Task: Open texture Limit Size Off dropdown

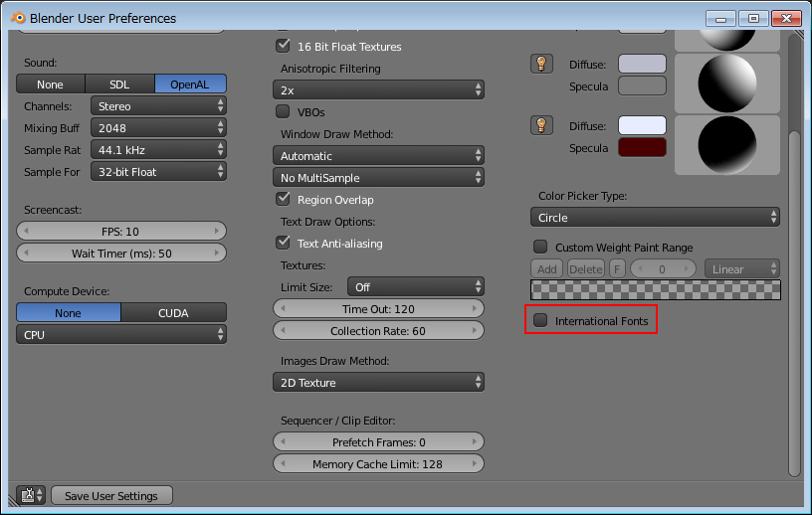Action: click(x=416, y=286)
